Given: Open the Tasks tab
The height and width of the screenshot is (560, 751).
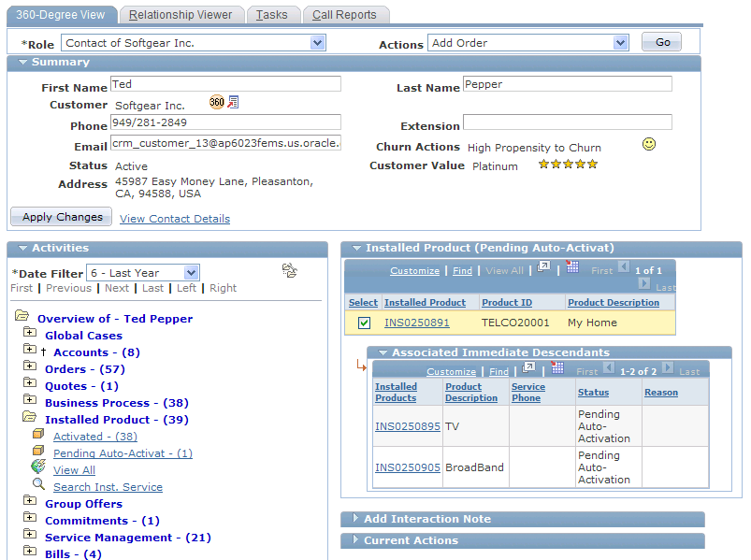Looking at the screenshot, I should pos(272,15).
